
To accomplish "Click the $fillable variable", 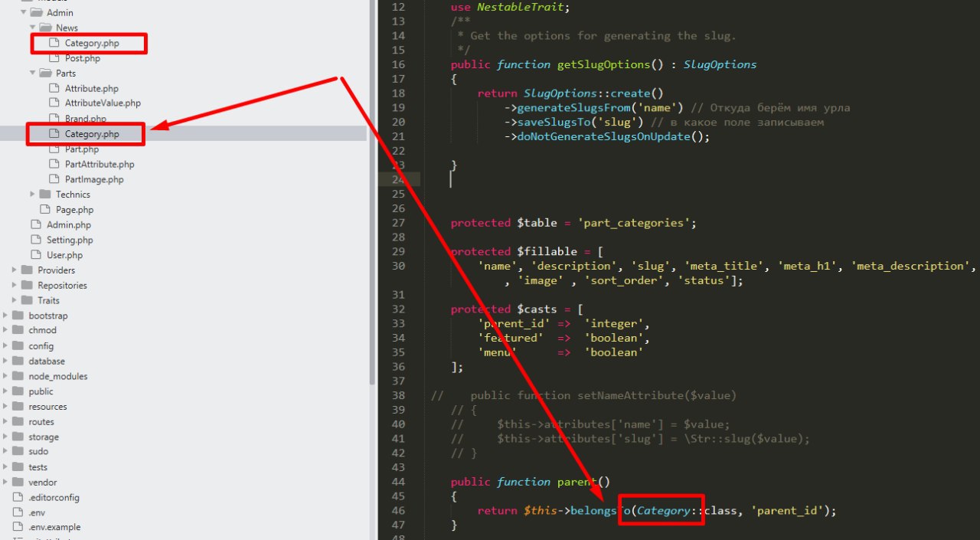I will [547, 251].
